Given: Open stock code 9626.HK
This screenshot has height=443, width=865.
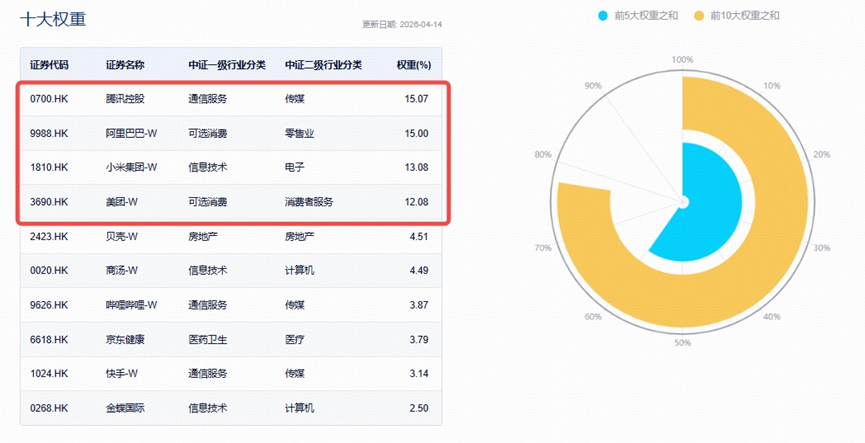Looking at the screenshot, I should click(48, 304).
